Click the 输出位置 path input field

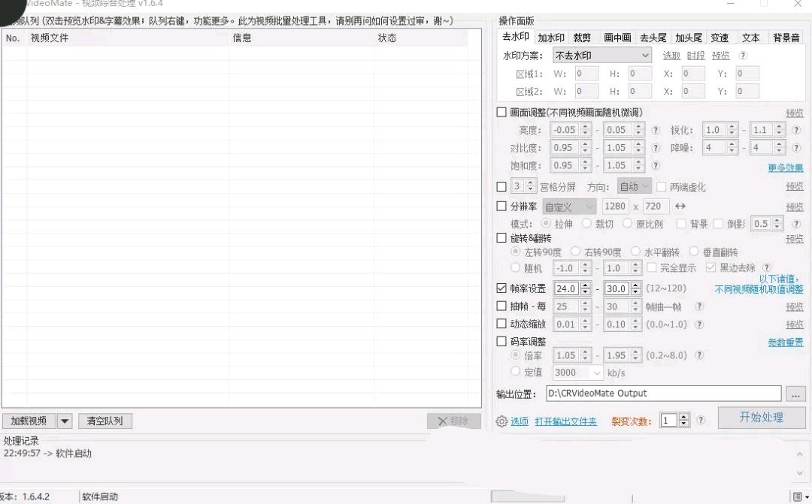tap(663, 394)
